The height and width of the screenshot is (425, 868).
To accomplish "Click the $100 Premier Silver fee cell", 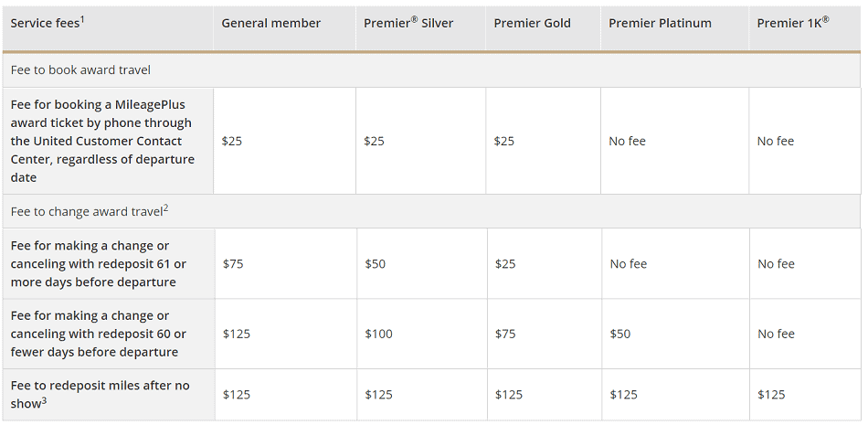I will click(378, 335).
